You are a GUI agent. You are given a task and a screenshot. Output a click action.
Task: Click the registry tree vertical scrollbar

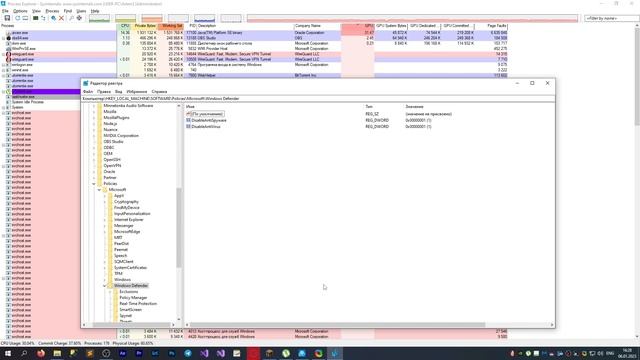pos(179,227)
